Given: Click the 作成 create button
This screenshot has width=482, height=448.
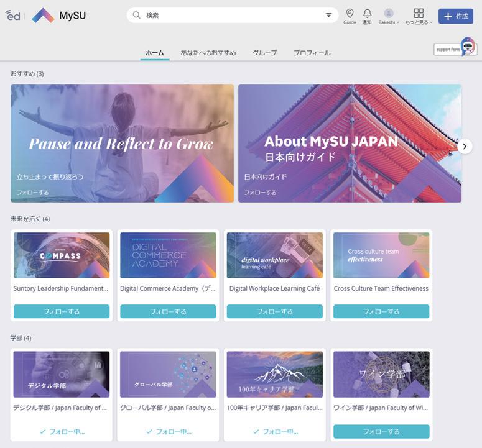Looking at the screenshot, I should (455, 16).
